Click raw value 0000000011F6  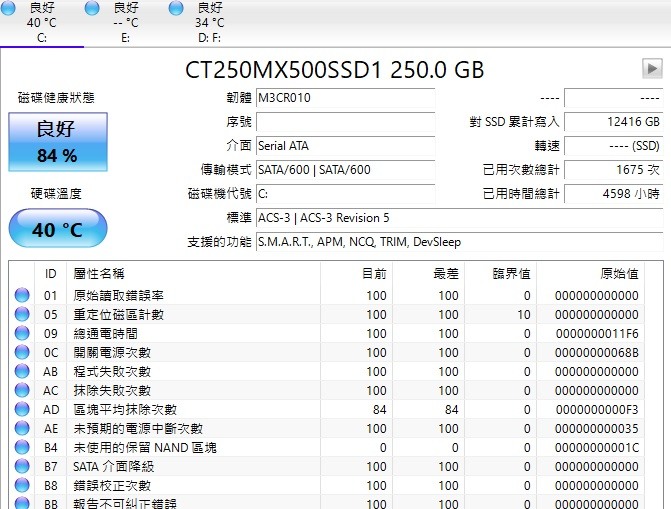click(x=597, y=333)
